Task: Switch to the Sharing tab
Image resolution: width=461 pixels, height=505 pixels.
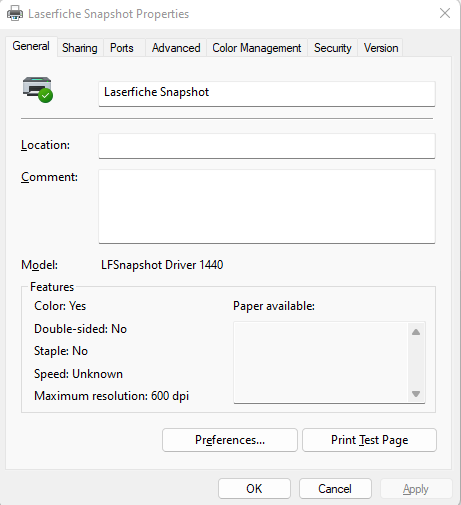Action: pos(80,48)
